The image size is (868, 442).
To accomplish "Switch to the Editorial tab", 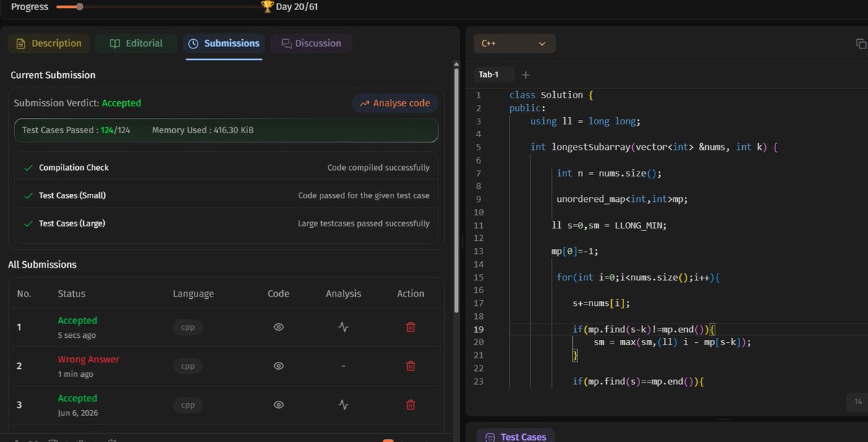I will pos(136,43).
